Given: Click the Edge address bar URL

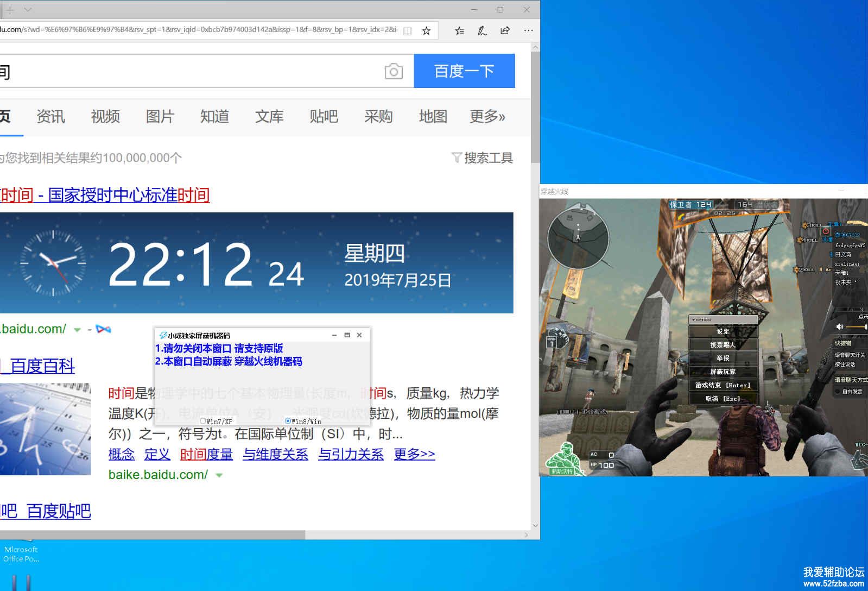Looking at the screenshot, I should pyautogui.click(x=199, y=30).
